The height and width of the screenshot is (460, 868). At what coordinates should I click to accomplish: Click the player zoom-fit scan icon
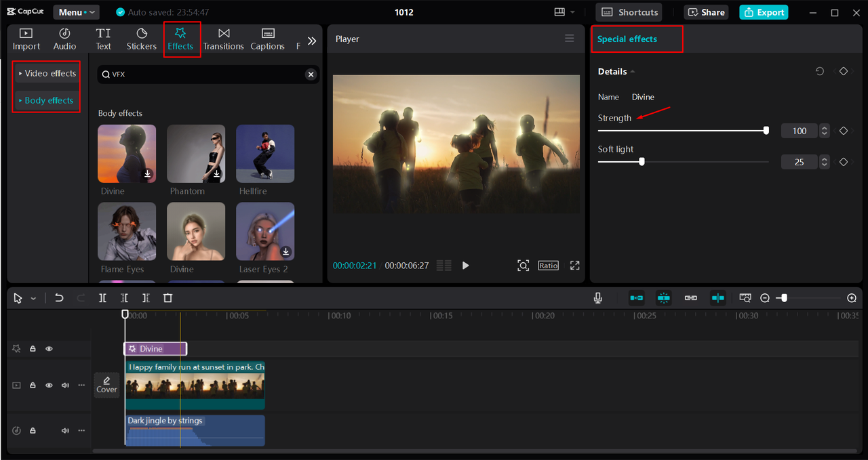[523, 266]
